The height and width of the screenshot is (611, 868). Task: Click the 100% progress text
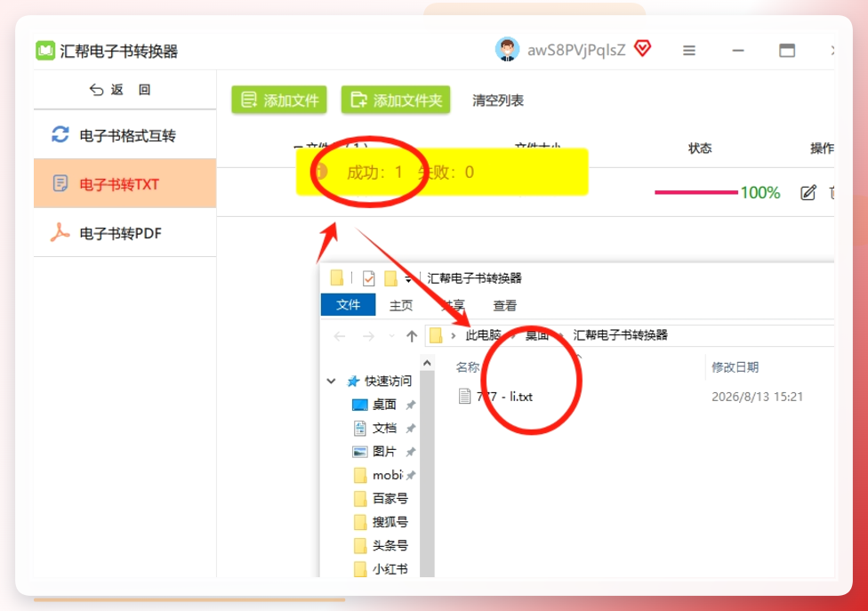[x=760, y=193]
